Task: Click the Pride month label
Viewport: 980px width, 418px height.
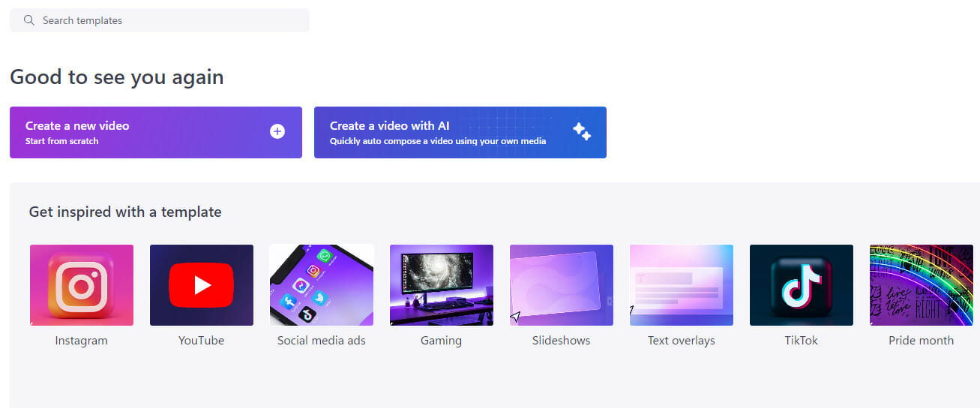Action: 922,341
